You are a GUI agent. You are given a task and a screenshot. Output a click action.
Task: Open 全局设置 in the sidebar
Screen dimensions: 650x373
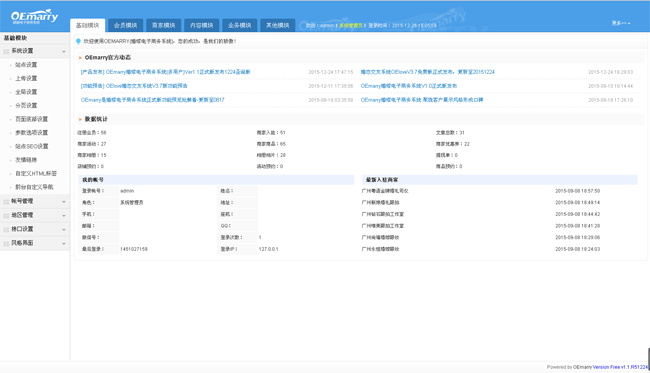point(26,92)
